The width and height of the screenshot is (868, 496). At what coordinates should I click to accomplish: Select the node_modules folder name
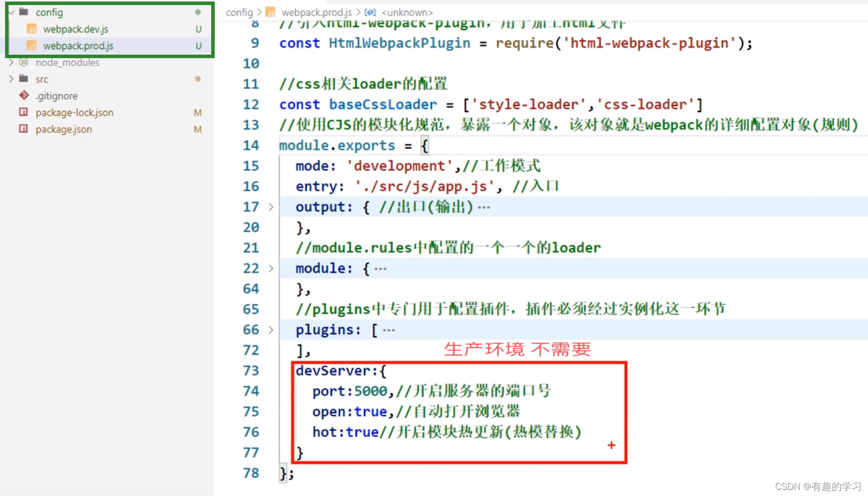pos(67,63)
